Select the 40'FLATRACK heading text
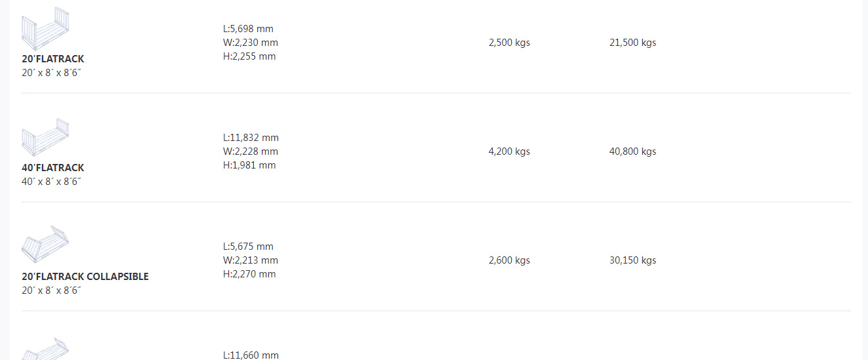This screenshot has height=360, width=868. (x=53, y=168)
